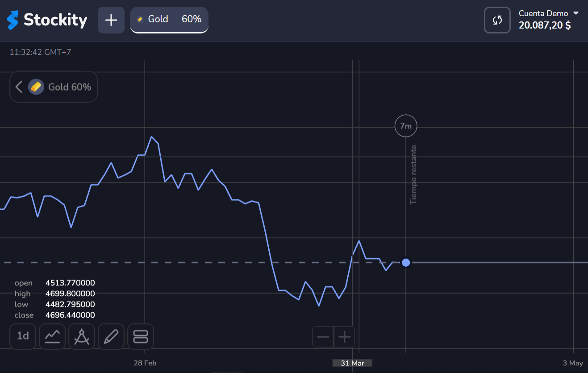The image size is (588, 373).
Task: Click the close value 4696.440000
Action: [x=70, y=315]
